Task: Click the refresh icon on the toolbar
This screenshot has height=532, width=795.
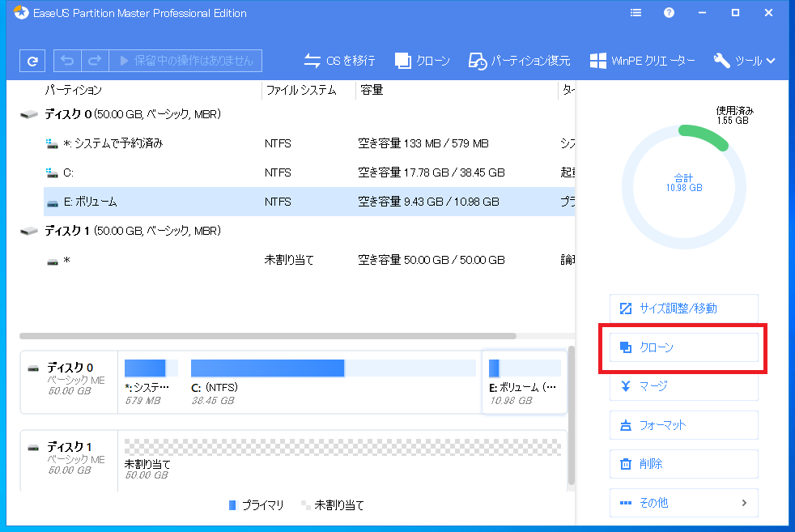Action: coord(32,60)
